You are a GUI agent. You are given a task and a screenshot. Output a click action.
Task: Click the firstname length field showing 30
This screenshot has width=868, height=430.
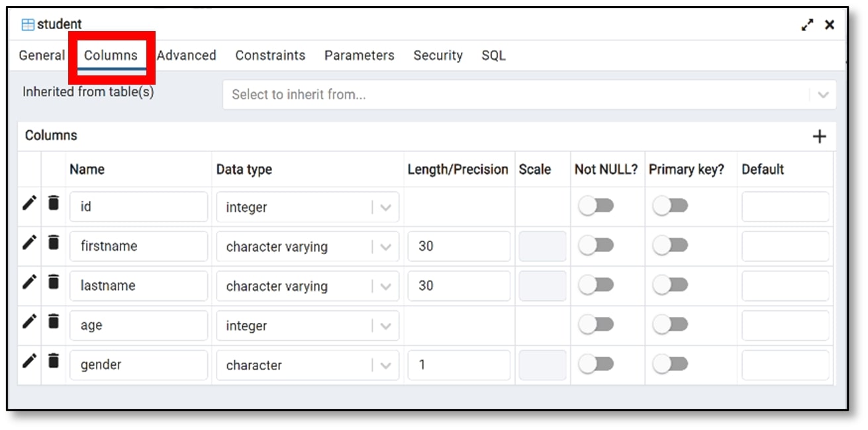point(458,247)
